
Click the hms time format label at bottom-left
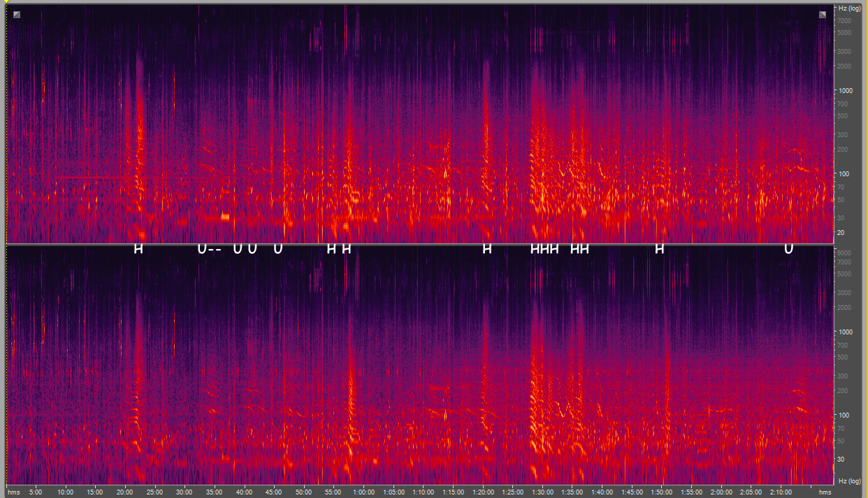coord(15,492)
